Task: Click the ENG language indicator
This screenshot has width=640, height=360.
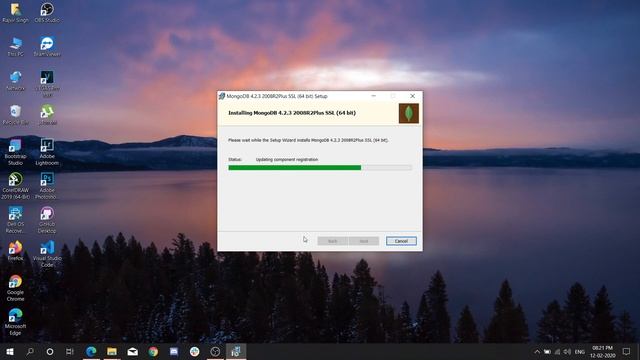Action: pyautogui.click(x=580, y=351)
